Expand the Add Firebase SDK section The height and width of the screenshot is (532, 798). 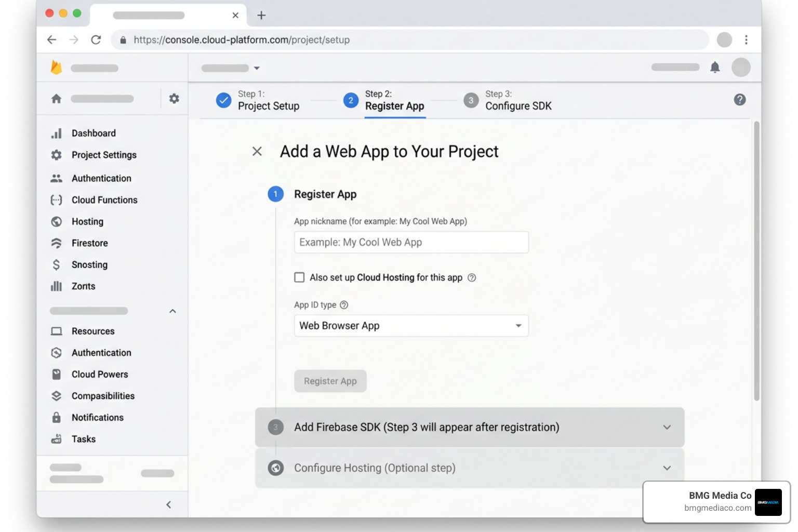[x=470, y=427]
